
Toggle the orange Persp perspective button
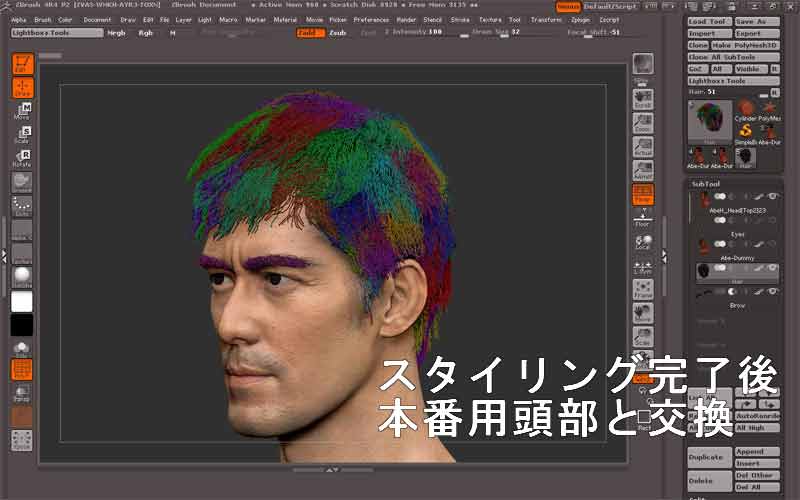point(643,194)
